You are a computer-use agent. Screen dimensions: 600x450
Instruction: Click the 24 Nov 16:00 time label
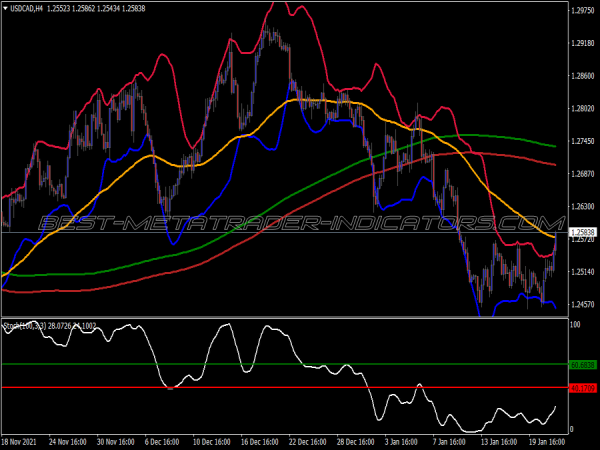tap(67, 442)
